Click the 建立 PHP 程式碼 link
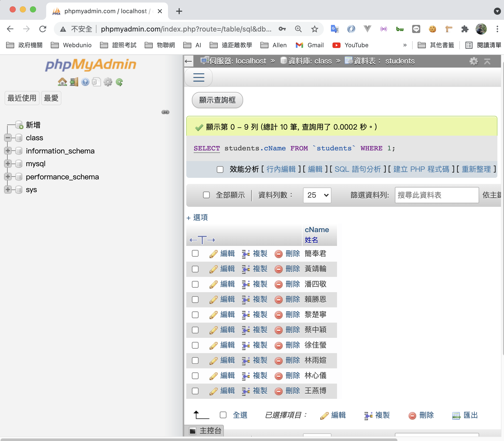The image size is (504, 441). coord(421,169)
